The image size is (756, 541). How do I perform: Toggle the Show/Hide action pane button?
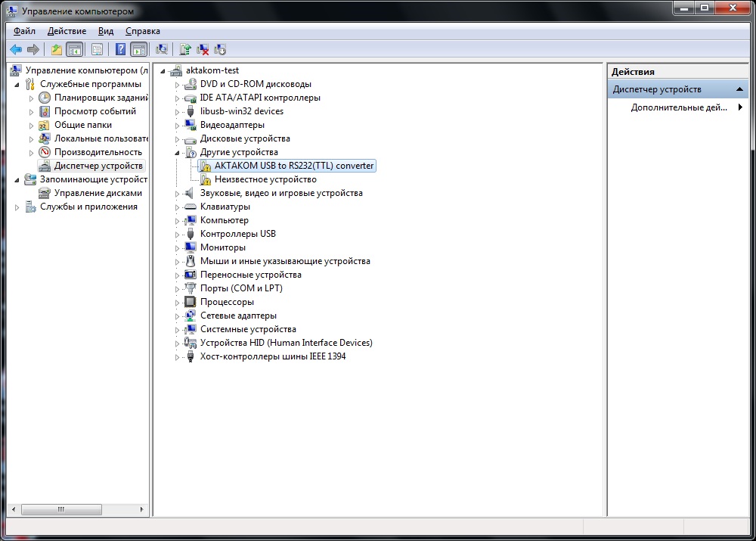tap(138, 49)
